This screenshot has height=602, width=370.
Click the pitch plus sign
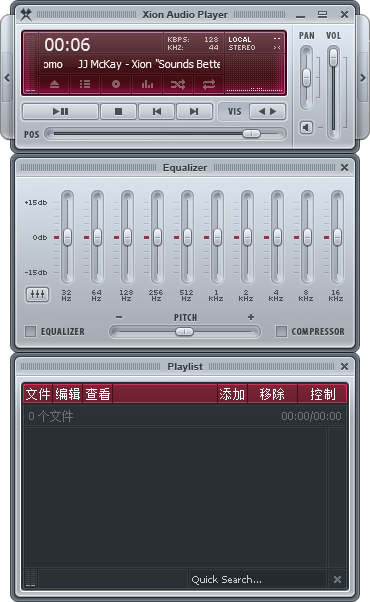[x=251, y=317]
